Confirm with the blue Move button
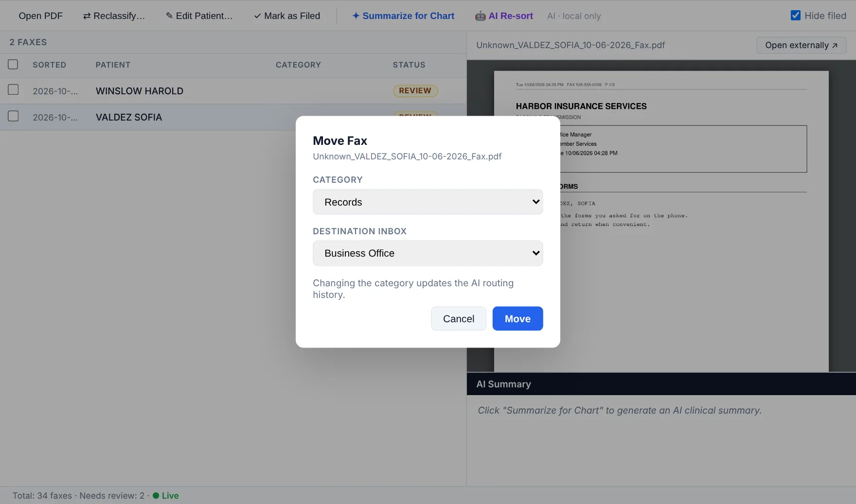The width and height of the screenshot is (856, 504). (x=517, y=318)
